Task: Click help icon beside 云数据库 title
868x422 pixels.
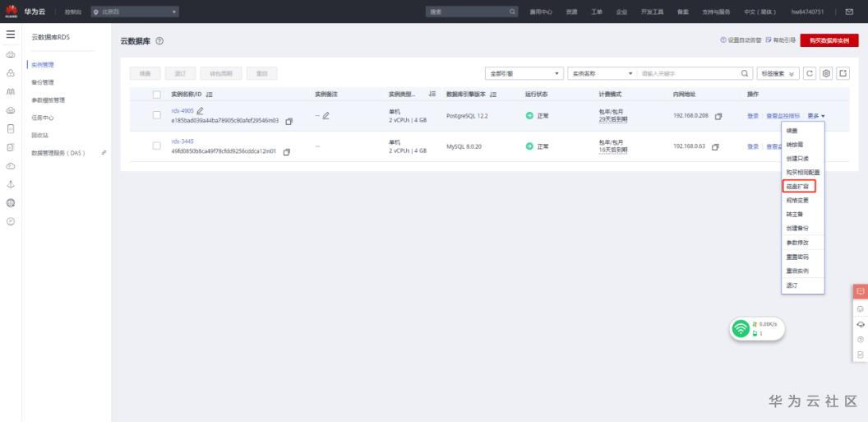Action: [x=159, y=41]
